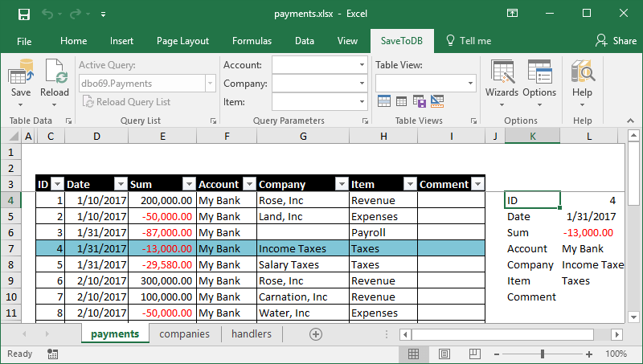Add a new sheet with plus icon
Screen dimensions: 643x364
[316, 334]
